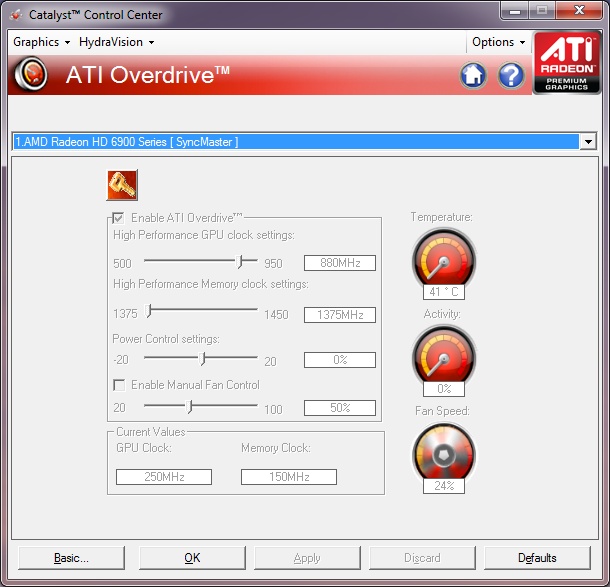Click the Home icon in header
The height and width of the screenshot is (588, 610).
click(x=473, y=76)
